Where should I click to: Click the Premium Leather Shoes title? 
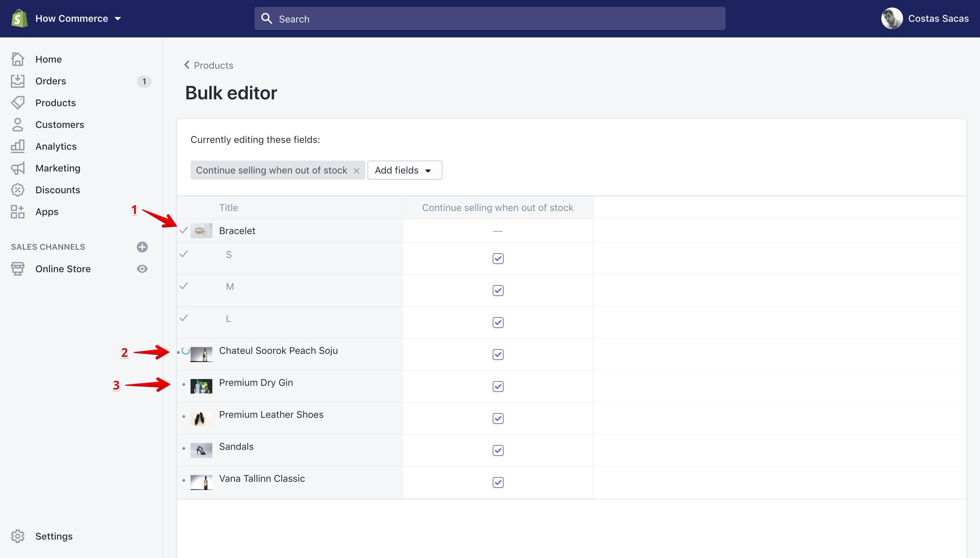point(271,415)
